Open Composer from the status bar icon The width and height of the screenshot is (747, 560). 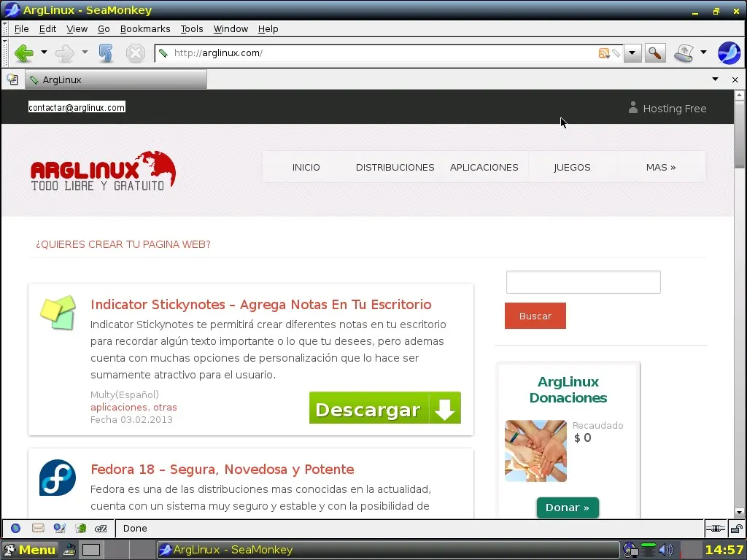60,528
